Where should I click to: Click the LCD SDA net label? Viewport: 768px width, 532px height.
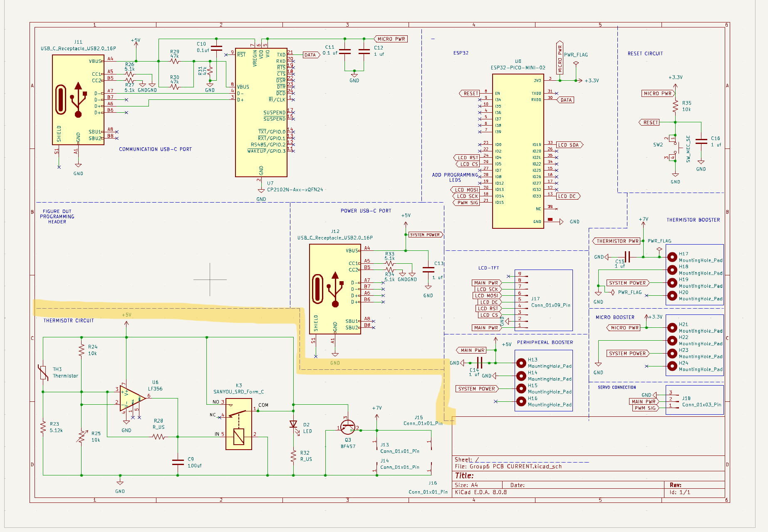tap(568, 144)
